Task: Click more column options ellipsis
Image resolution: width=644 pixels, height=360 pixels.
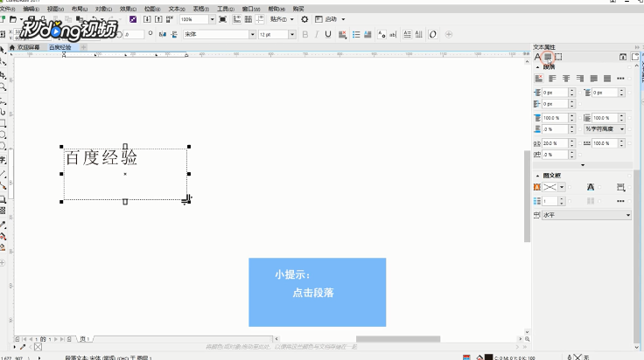Action: [620, 201]
